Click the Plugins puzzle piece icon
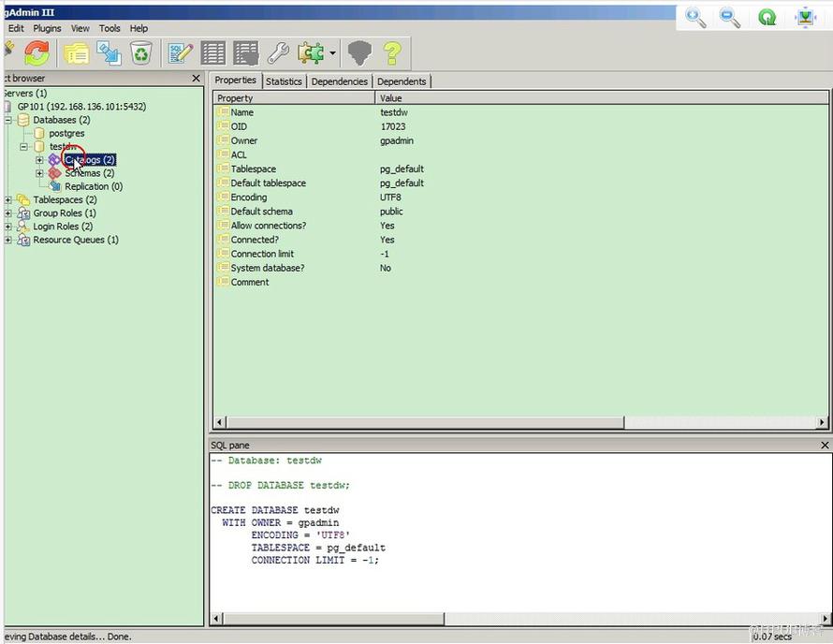This screenshot has width=833, height=644. pos(311,53)
